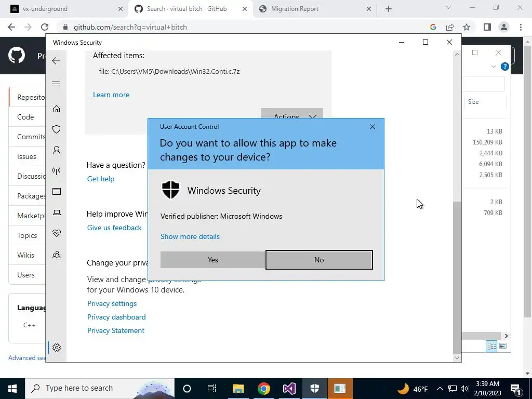Open Privacy Statement link
This screenshot has width=532, height=399.
tap(116, 331)
